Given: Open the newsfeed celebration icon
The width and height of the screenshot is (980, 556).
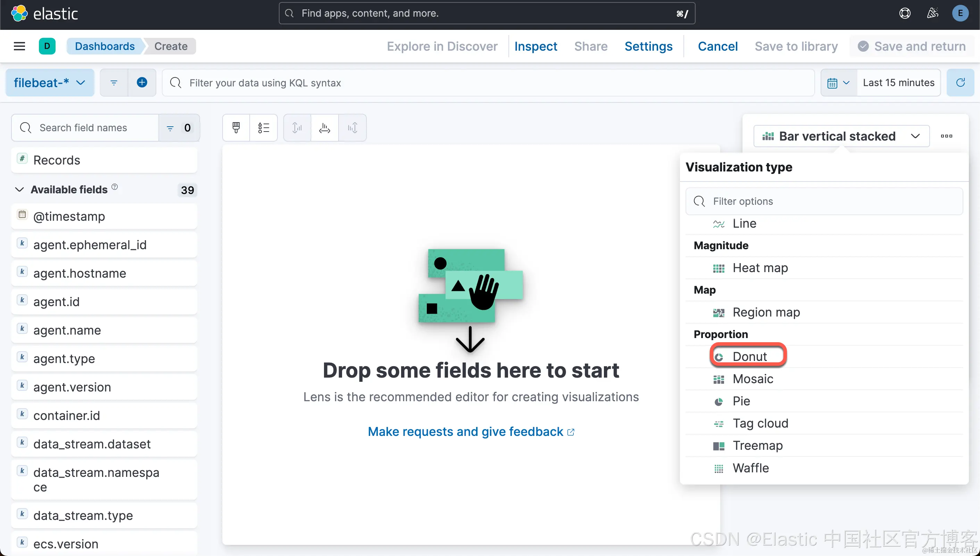Looking at the screenshot, I should [932, 14].
